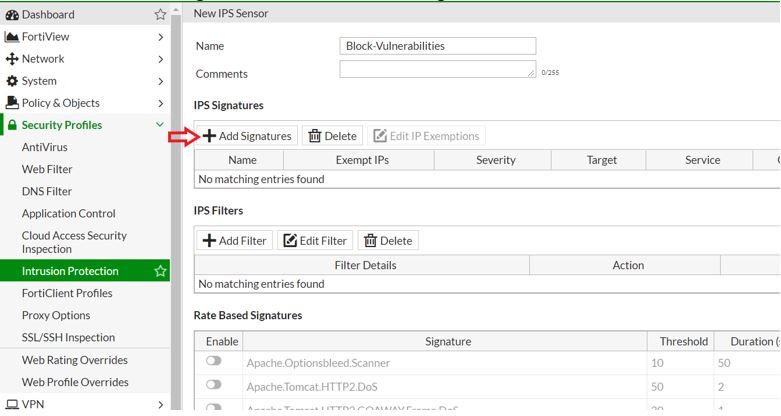Click the Add Filter button
The height and width of the screenshot is (416, 781).
point(235,240)
